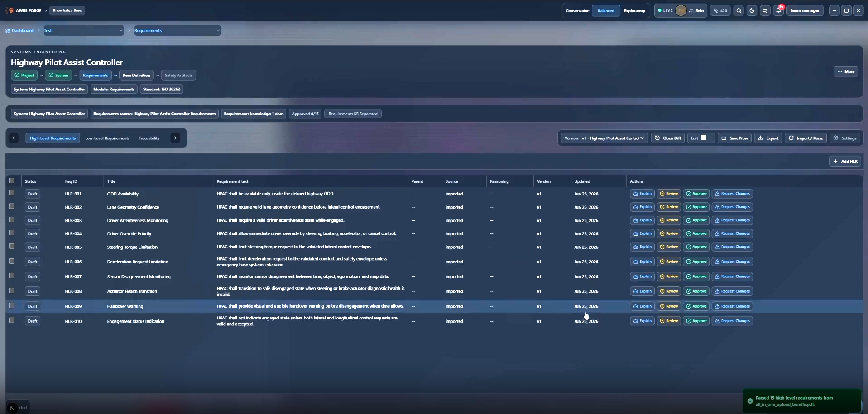Viewport: 868px width, 414px height.
Task: Go to Dashboard breadcrumb link
Action: pyautogui.click(x=19, y=30)
